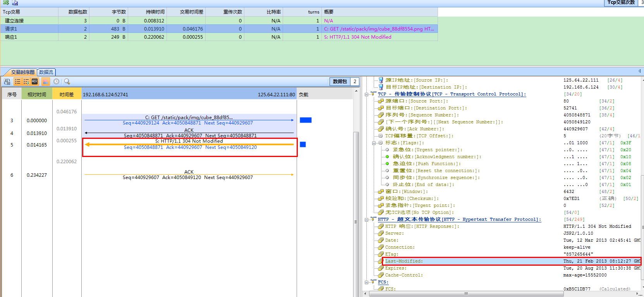Select the 建立连接 transaction row
This screenshot has width=644, height=297.
pyautogui.click(x=219, y=20)
